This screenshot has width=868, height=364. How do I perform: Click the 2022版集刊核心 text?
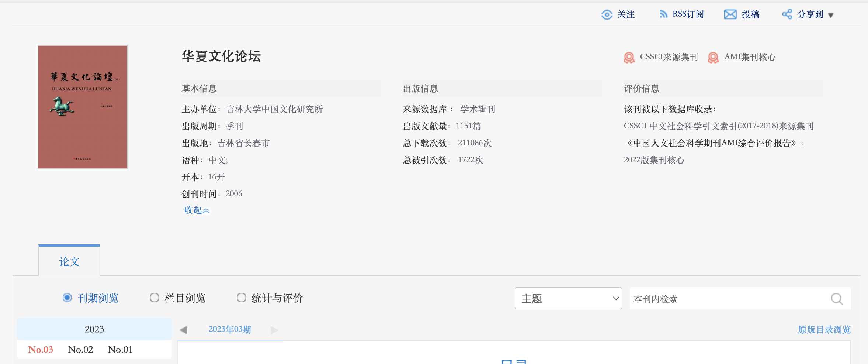click(x=654, y=160)
